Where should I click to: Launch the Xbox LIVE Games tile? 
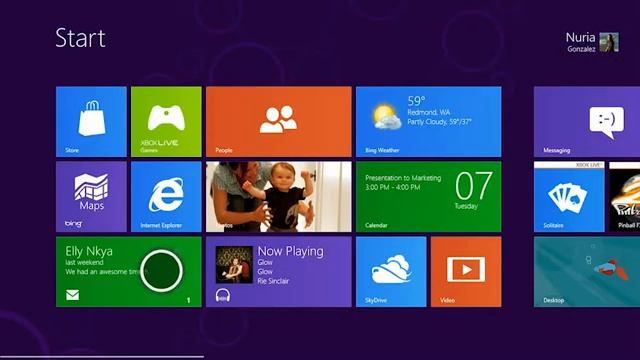point(166,122)
